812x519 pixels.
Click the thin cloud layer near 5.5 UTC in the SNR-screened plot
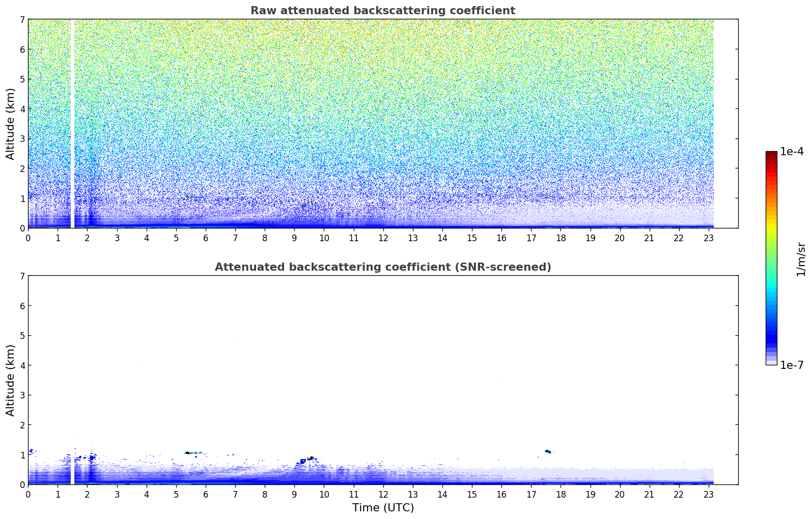pyautogui.click(x=193, y=452)
